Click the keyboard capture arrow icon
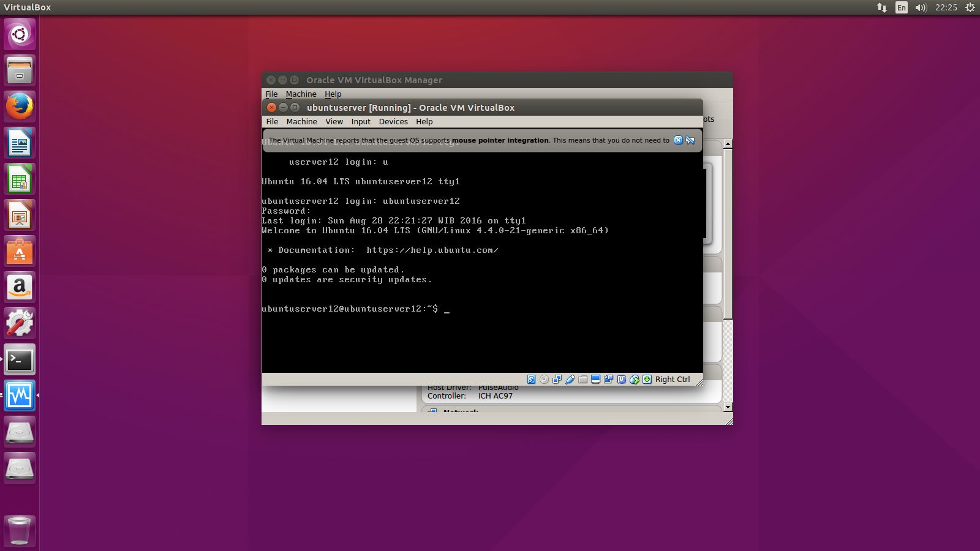980x551 pixels. (647, 380)
